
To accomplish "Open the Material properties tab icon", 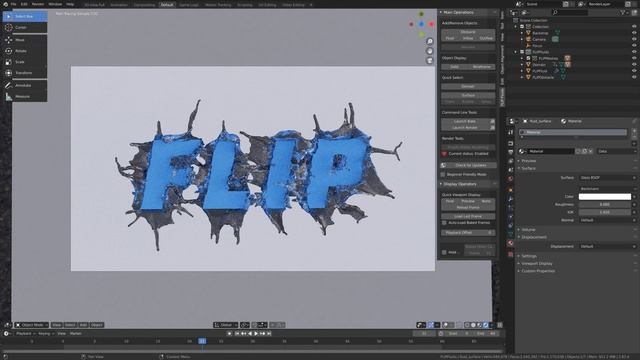I will [x=510, y=243].
